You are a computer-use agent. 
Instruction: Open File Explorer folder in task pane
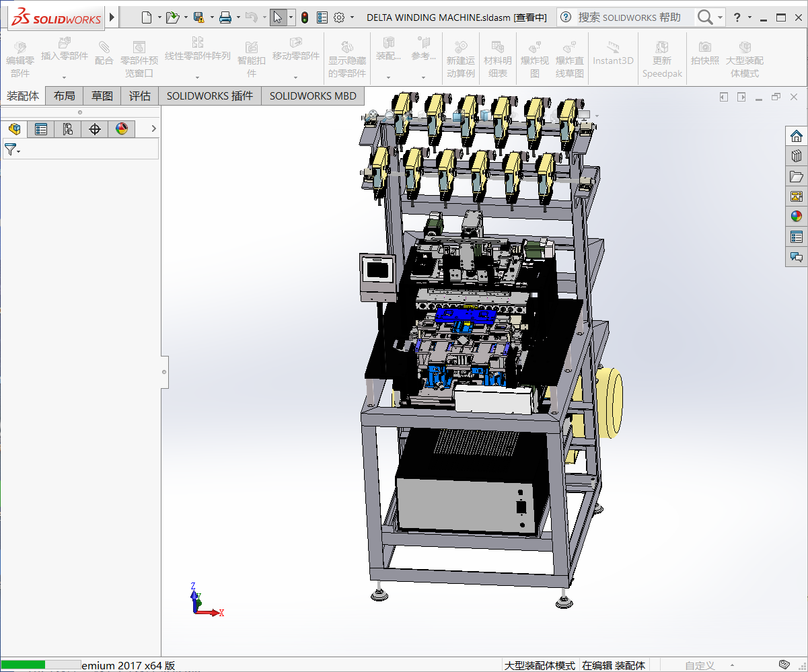[x=797, y=176]
